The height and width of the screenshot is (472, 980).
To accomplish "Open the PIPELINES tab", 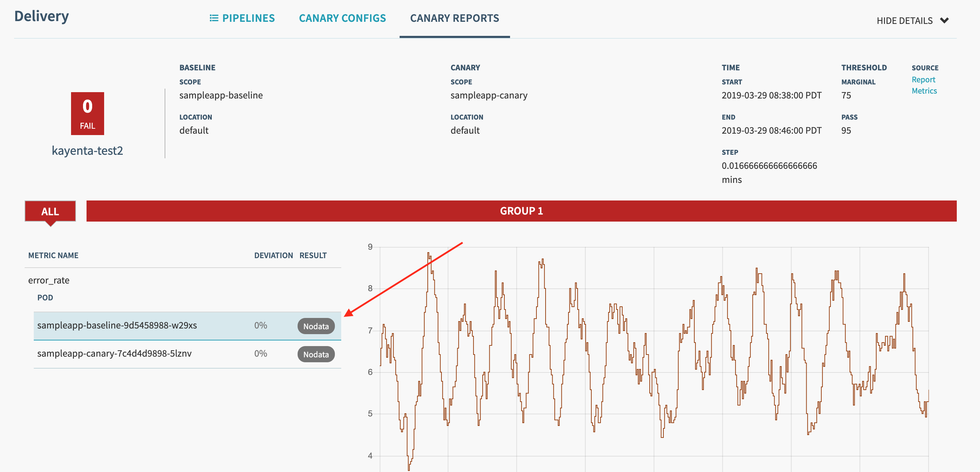I will point(249,18).
